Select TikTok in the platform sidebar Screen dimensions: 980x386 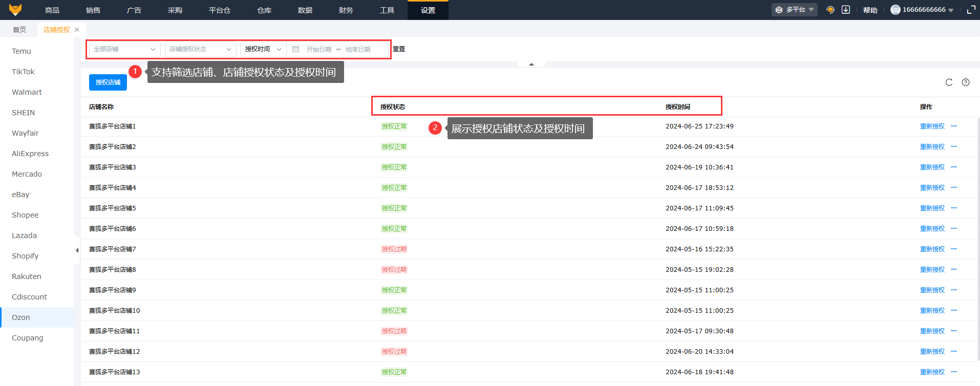[x=37, y=72]
